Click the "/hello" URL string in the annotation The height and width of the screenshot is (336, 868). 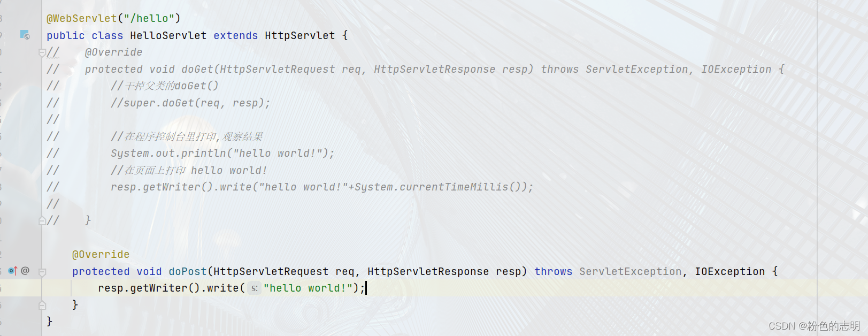click(149, 18)
